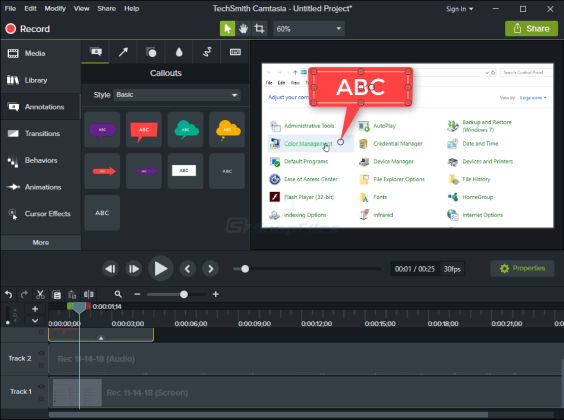This screenshot has height=420, width=564.
Task: Open the Help menu
Action: [132, 8]
